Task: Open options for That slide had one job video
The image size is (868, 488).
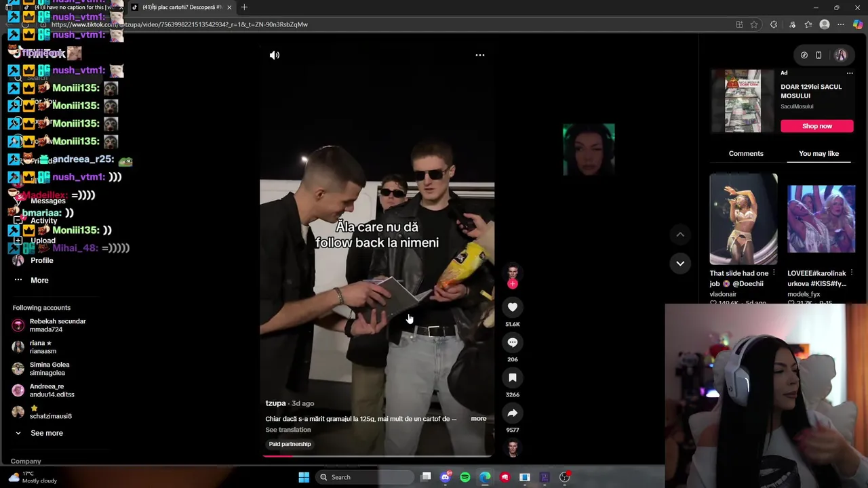Action: (774, 273)
